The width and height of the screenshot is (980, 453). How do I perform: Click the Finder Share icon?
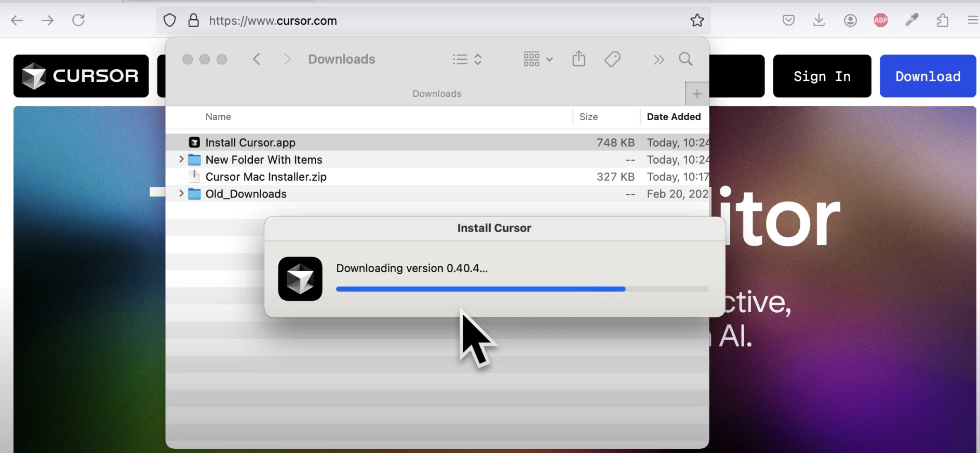pos(579,59)
